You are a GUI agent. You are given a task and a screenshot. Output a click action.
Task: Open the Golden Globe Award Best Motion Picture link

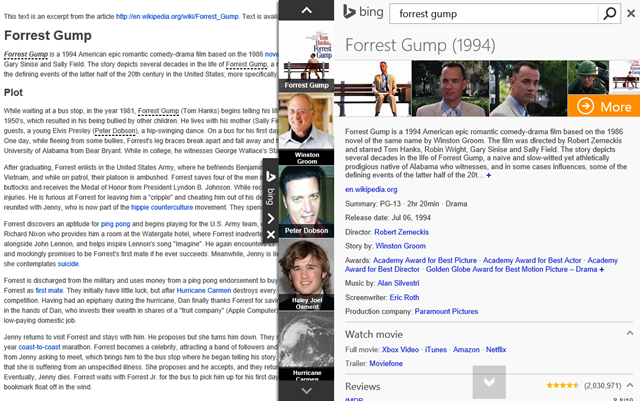511,269
